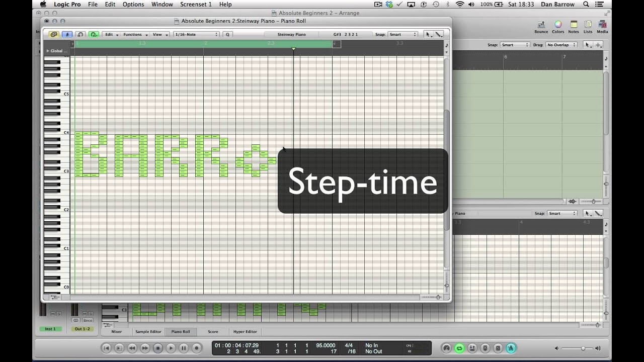Switch to the Hyper Editor tab
The height and width of the screenshot is (362, 644).
[245, 332]
